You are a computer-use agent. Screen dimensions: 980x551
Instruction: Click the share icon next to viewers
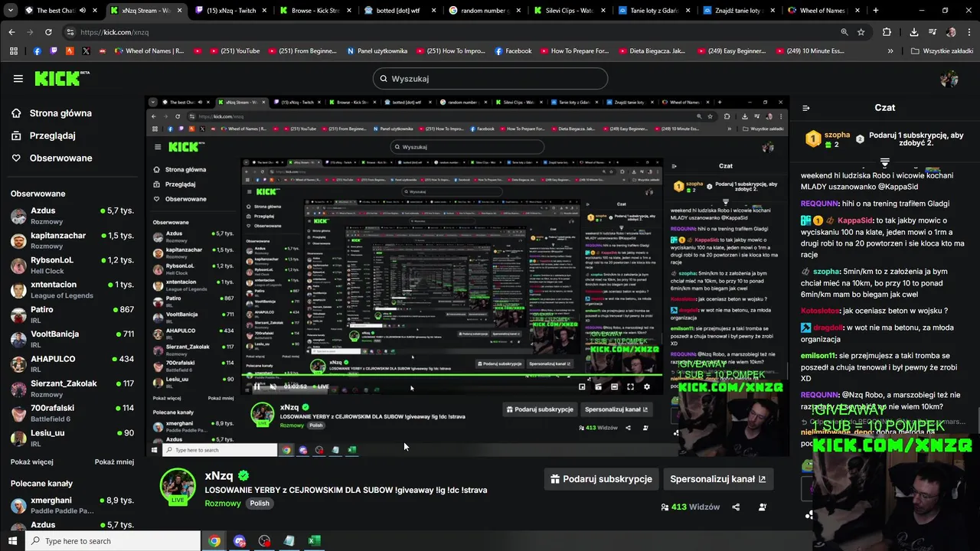click(x=736, y=507)
